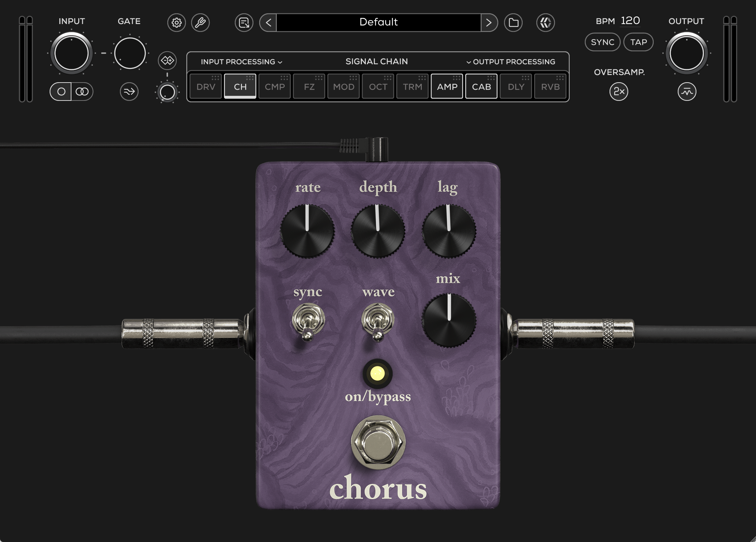Click the OVERSAMP. label
The height and width of the screenshot is (542, 756).
tap(619, 72)
